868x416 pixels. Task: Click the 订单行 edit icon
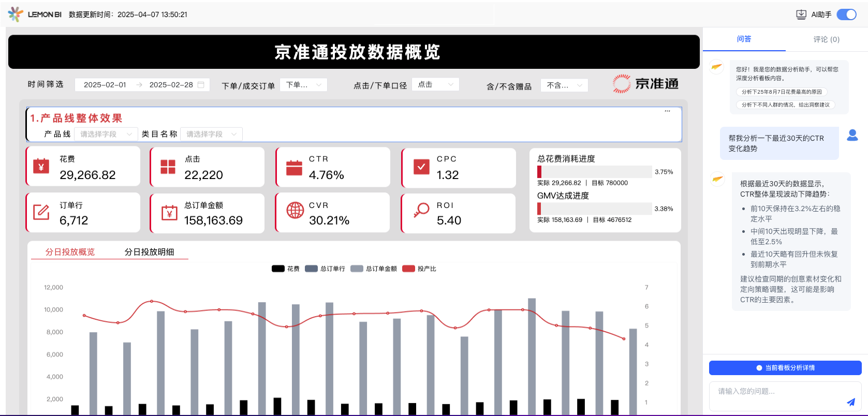pos(41,212)
